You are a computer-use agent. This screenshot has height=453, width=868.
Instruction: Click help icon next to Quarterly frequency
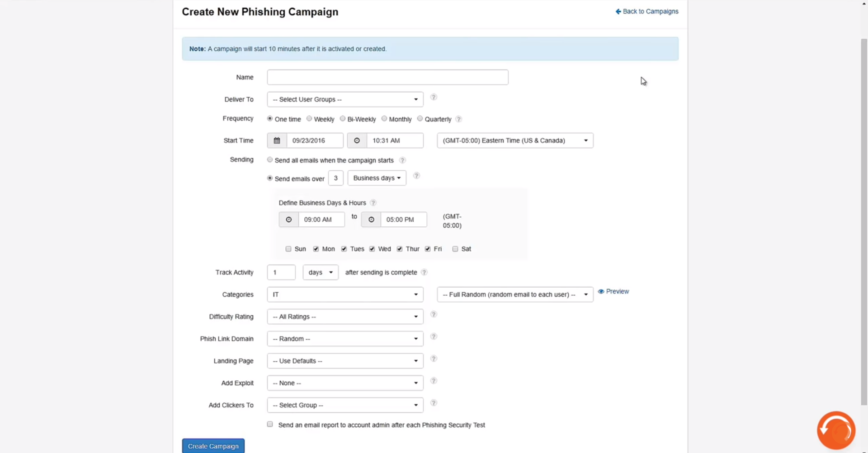pyautogui.click(x=458, y=119)
